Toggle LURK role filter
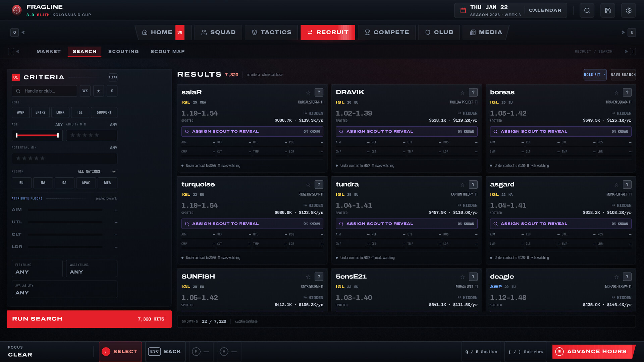The image size is (644, 362). (x=60, y=112)
